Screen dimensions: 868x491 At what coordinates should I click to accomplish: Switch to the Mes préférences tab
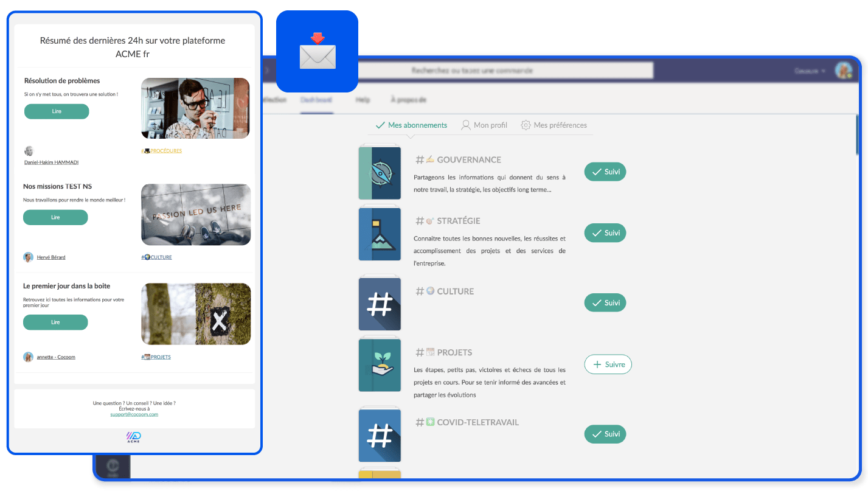(x=554, y=125)
